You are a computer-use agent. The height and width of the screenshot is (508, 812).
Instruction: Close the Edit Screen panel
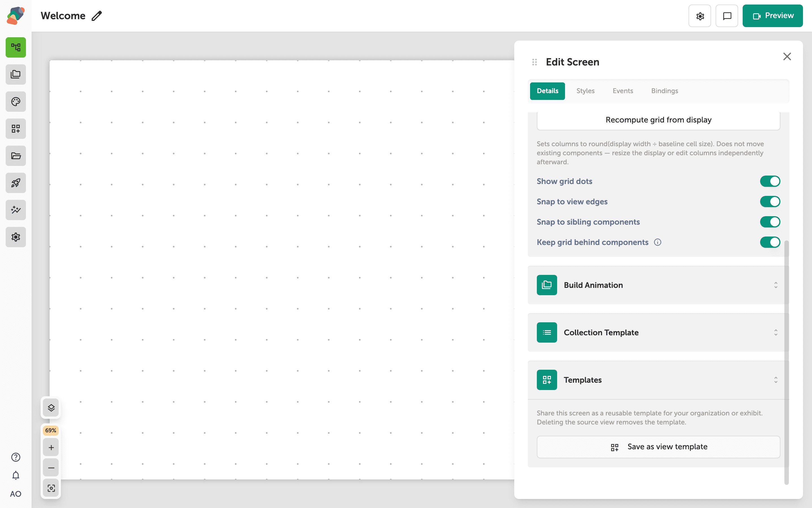787,56
